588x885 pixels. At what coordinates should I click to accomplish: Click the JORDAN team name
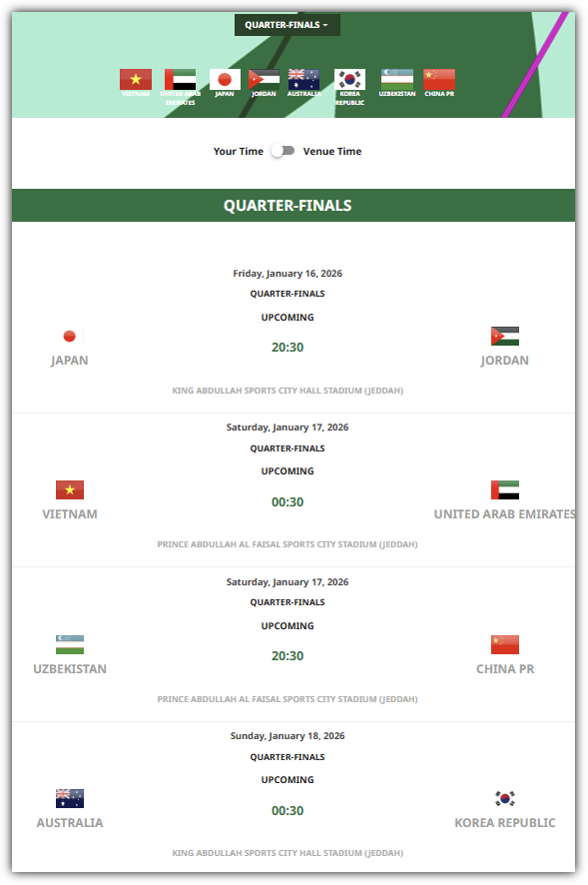(505, 360)
